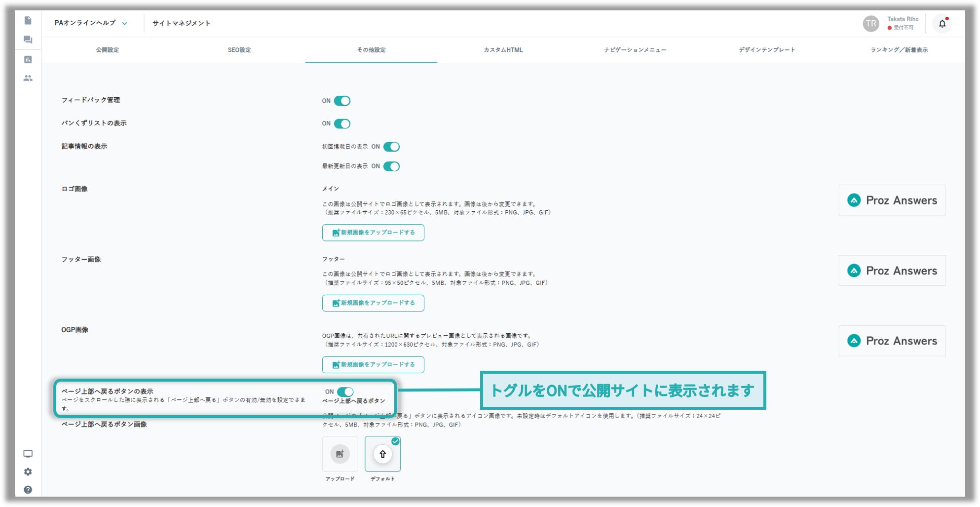Viewport: 980px width, 507px height.
Task: Open the bar chart analytics sidebar icon
Action: (28, 59)
